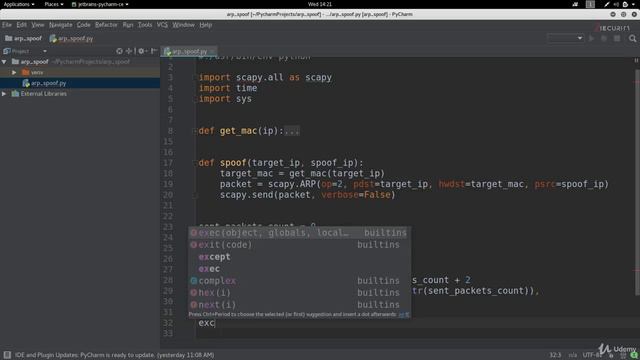
Task: Click line number 17 in gutter
Action: tap(168, 163)
